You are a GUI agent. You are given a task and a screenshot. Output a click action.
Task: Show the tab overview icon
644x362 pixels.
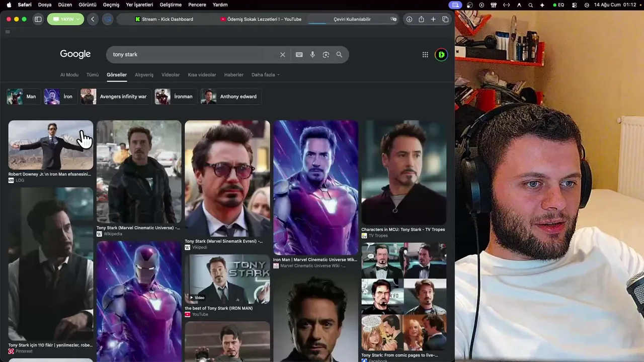(x=445, y=19)
